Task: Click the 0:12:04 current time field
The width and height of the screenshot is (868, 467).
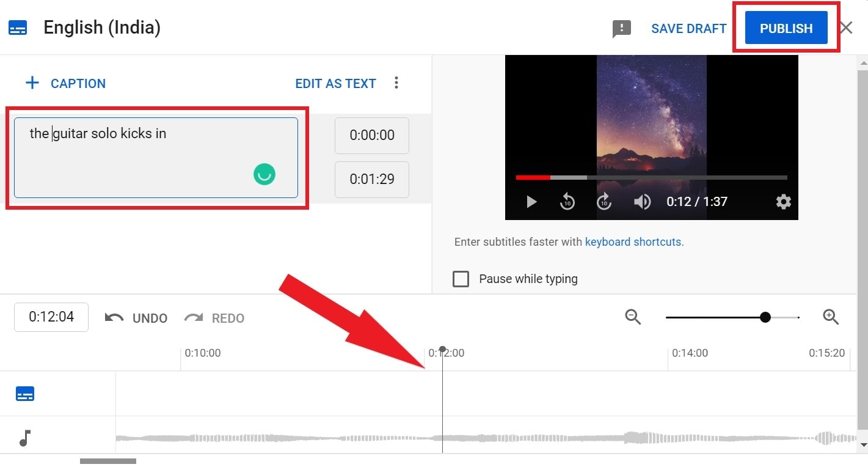Action: [51, 317]
